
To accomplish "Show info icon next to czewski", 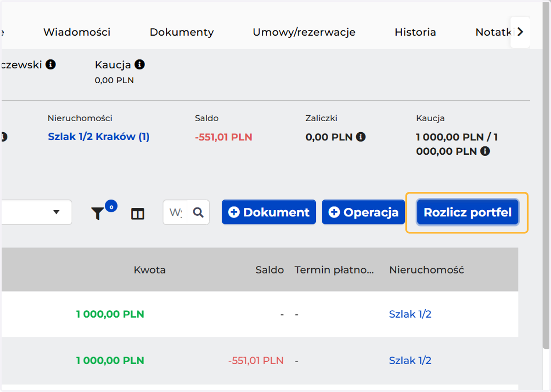I will click(x=51, y=65).
